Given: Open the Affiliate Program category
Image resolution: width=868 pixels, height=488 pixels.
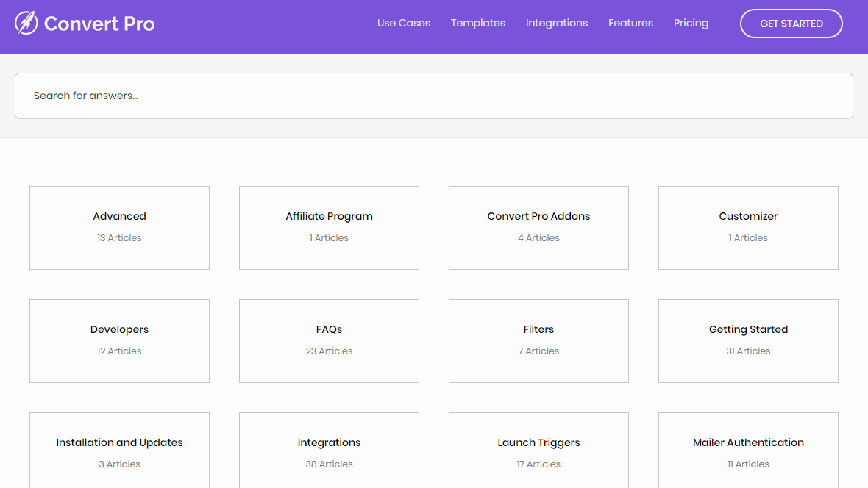Looking at the screenshot, I should tap(329, 228).
